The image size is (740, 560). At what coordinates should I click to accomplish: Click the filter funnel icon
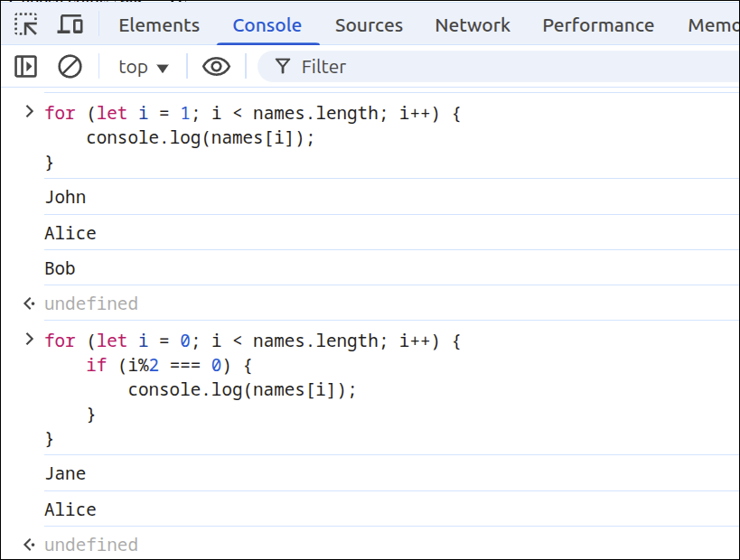tap(284, 66)
